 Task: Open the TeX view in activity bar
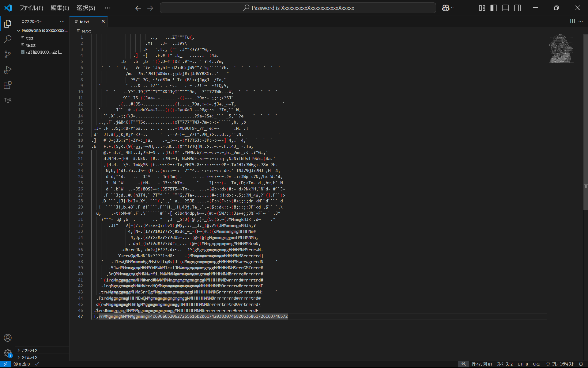tap(8, 100)
